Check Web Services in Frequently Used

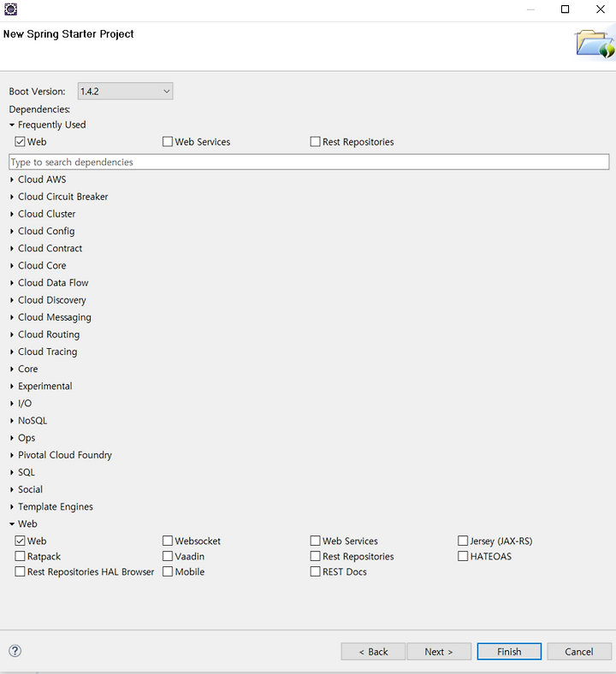pos(167,141)
